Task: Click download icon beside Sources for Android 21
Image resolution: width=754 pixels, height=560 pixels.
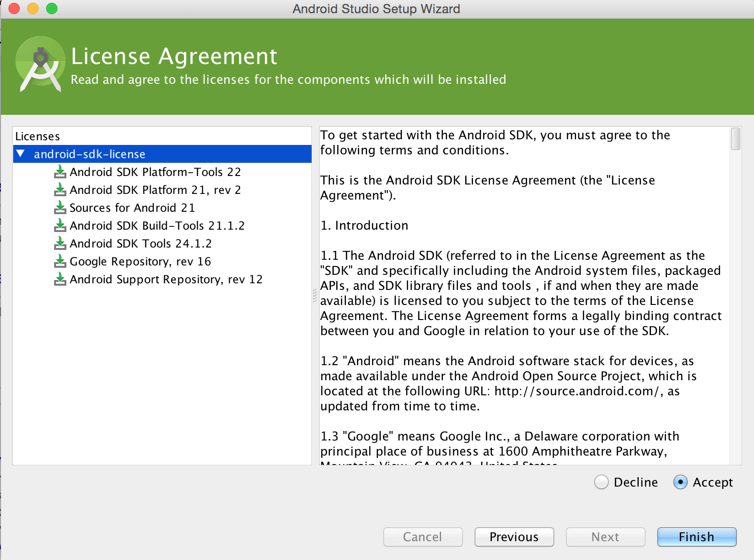Action: (x=60, y=208)
